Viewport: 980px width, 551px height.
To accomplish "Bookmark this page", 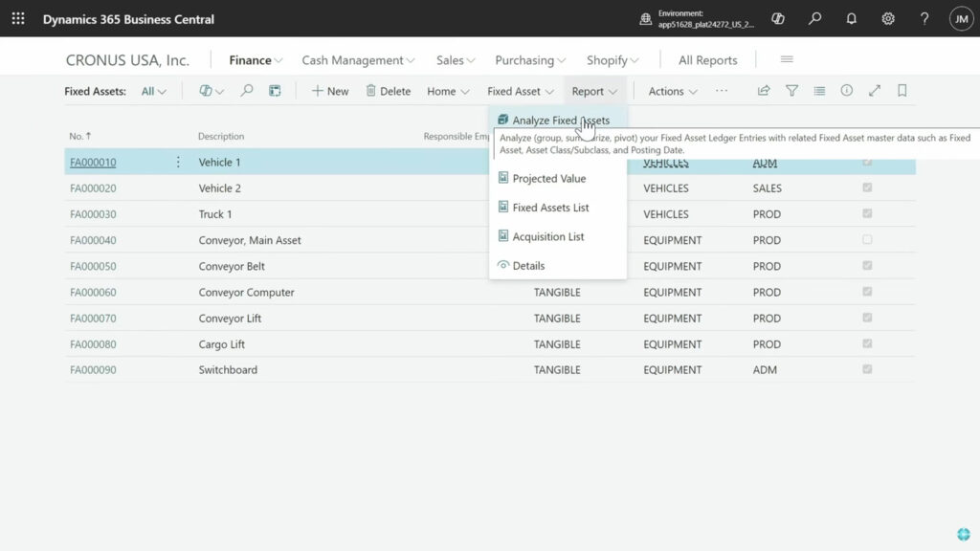I will [902, 91].
